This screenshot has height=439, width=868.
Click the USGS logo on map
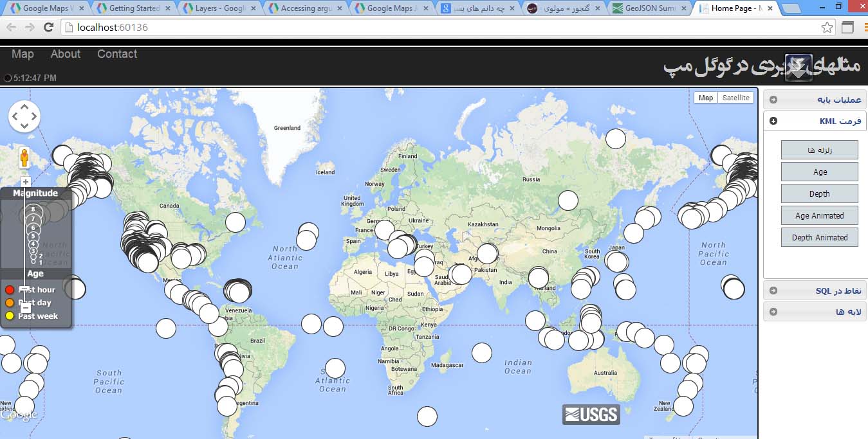pos(591,415)
